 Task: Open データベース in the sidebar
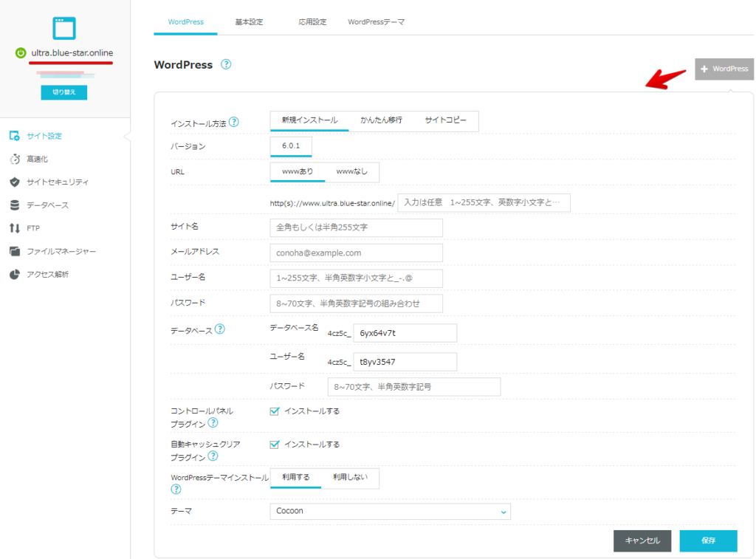[47, 205]
